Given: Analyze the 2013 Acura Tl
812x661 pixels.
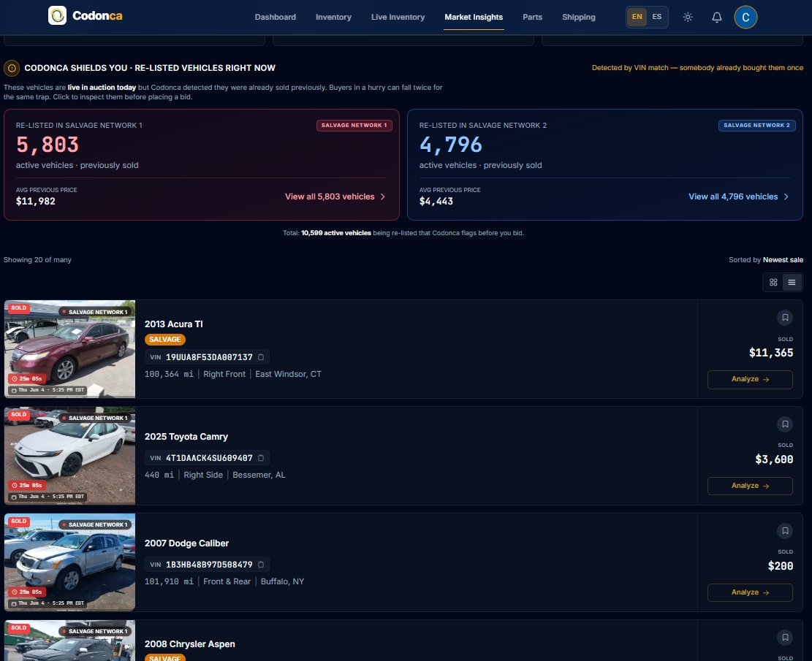Looking at the screenshot, I should [x=750, y=379].
